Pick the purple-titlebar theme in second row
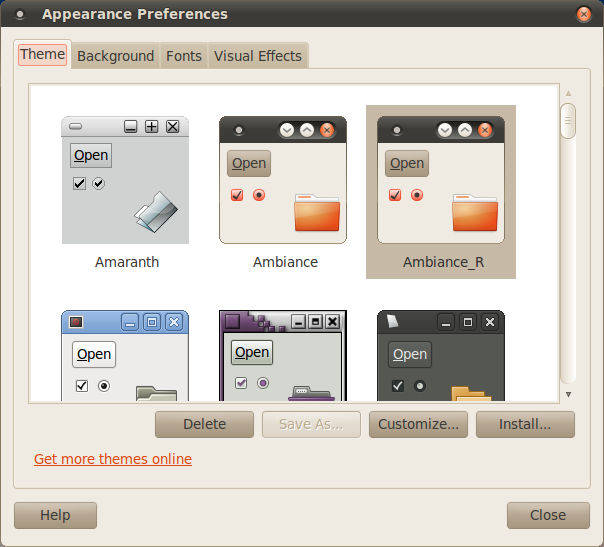The width and height of the screenshot is (604, 547). 283,356
